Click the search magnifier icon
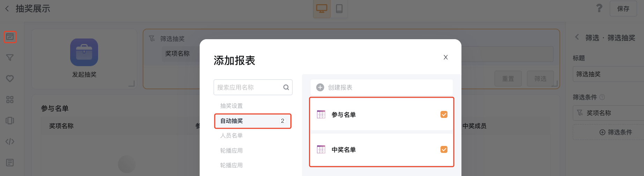This screenshot has width=644, height=176. tap(286, 87)
